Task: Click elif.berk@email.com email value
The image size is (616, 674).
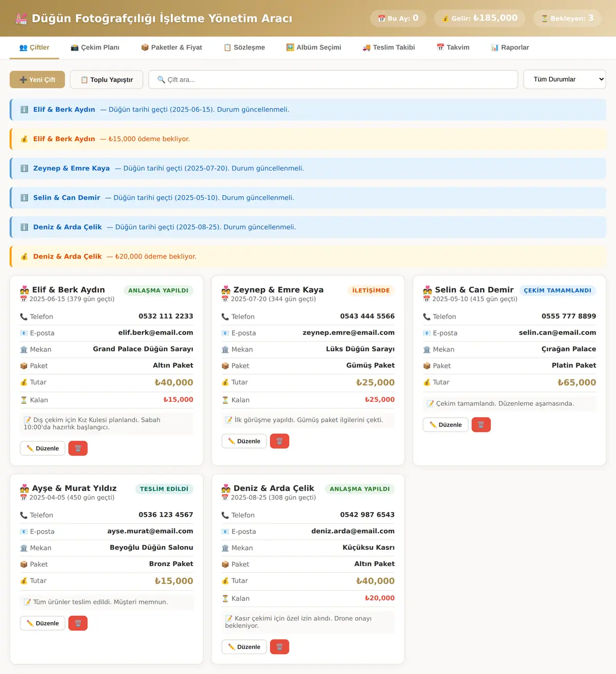Action: coord(156,333)
